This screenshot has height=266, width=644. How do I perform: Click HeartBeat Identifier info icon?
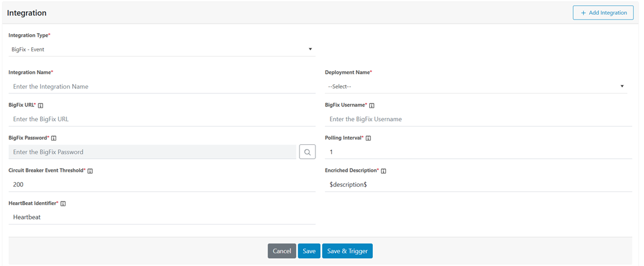click(x=63, y=204)
